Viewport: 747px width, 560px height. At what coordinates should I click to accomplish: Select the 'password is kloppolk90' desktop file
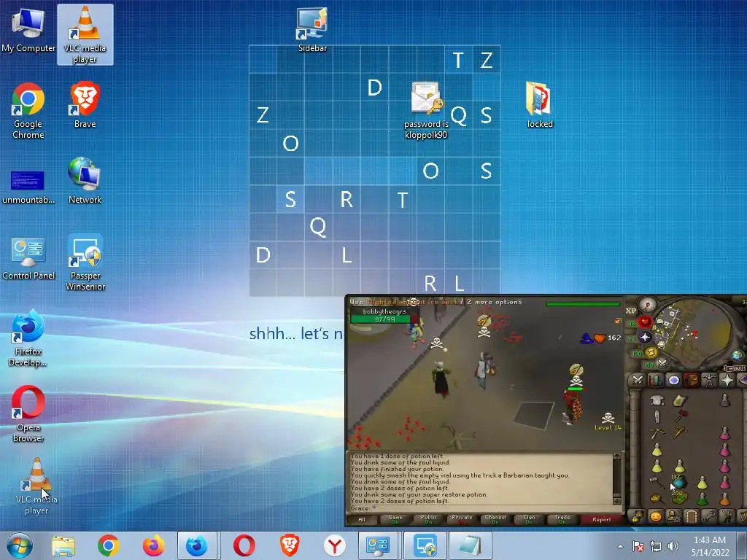click(426, 110)
